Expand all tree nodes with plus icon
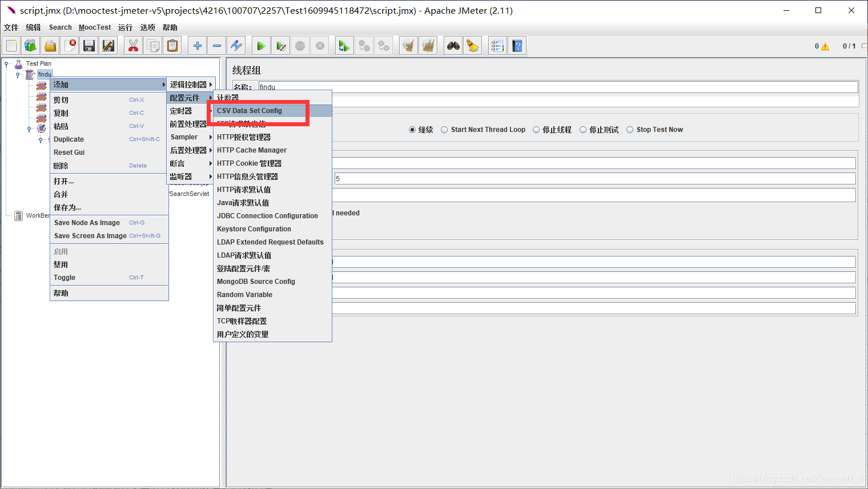This screenshot has height=489, width=868. [198, 46]
